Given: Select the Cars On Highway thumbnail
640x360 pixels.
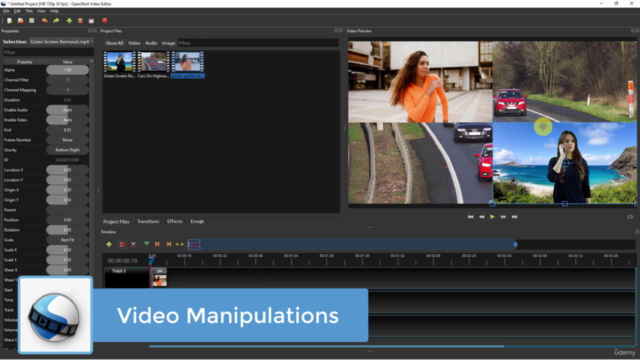Looking at the screenshot, I should (x=153, y=64).
